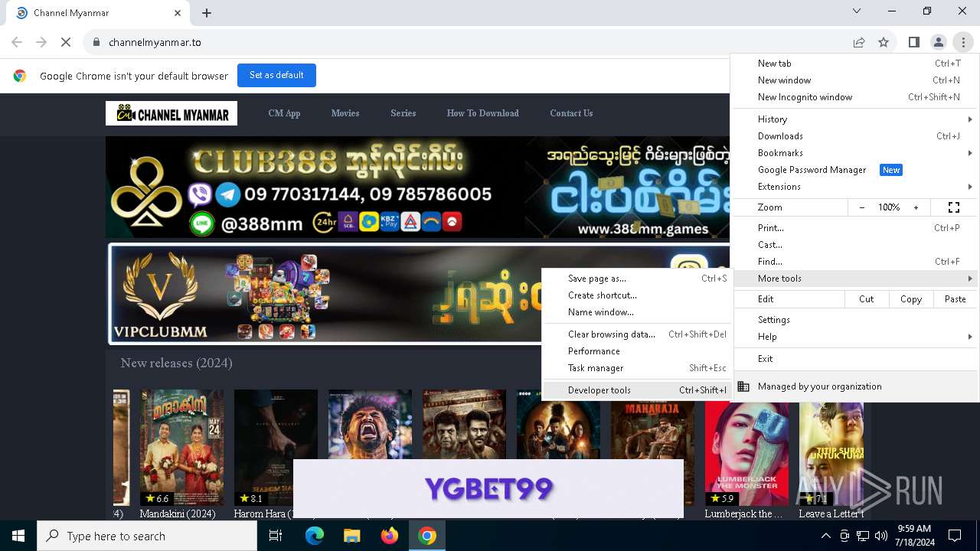Choose Print from the menu
This screenshot has width=980, height=551.
856,228
